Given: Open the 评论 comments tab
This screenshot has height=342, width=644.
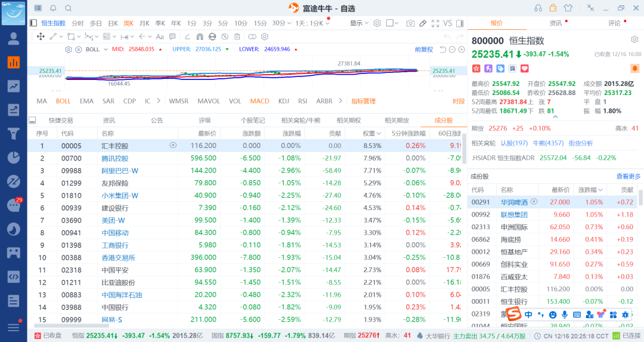Looking at the screenshot, I should (x=614, y=23).
